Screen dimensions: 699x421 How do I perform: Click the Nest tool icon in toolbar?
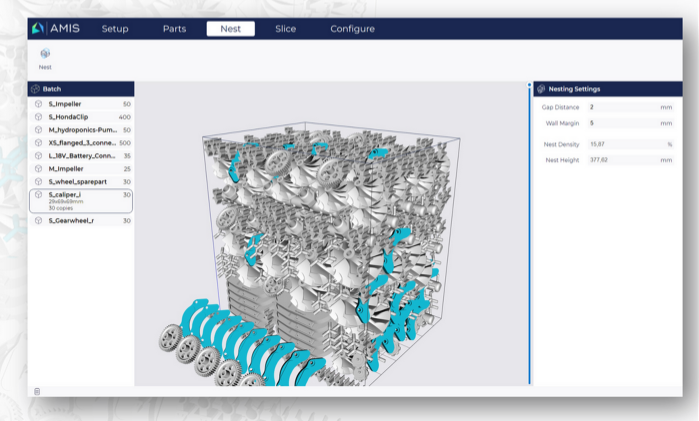[x=45, y=53]
